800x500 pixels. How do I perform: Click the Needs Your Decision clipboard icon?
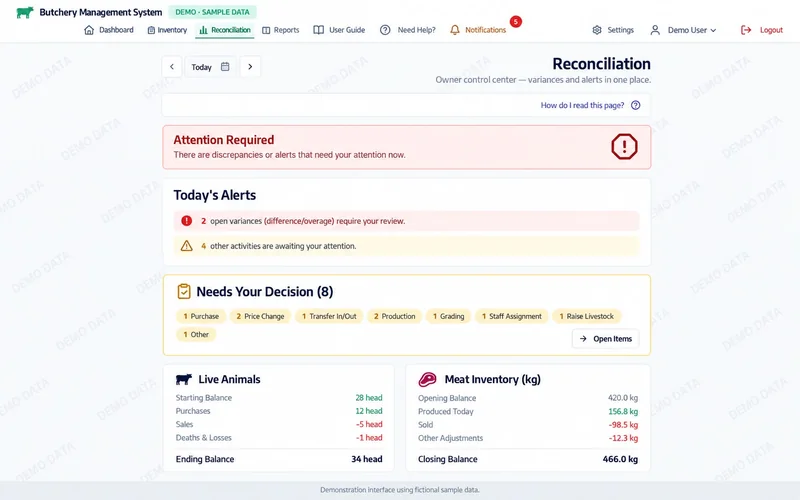(184, 291)
